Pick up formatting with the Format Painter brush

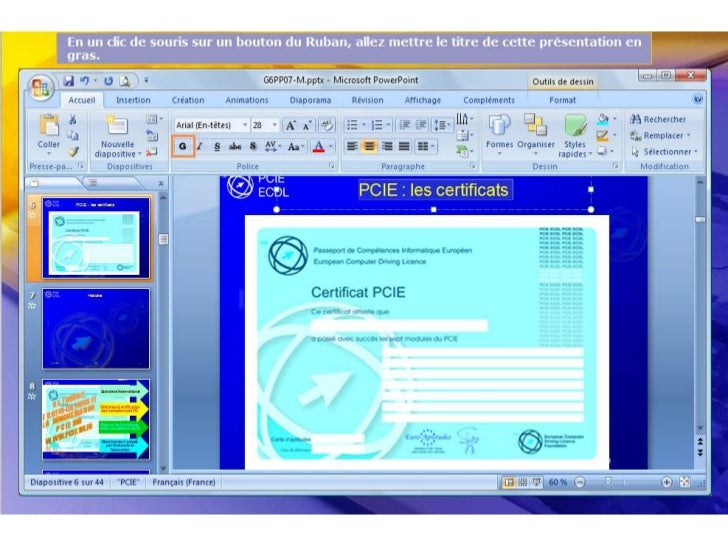coord(72,151)
